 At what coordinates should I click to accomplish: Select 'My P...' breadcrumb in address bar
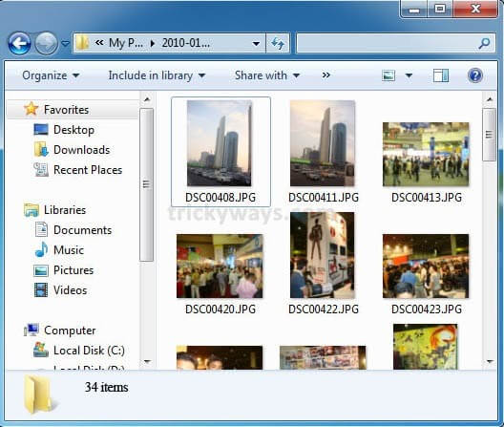126,43
